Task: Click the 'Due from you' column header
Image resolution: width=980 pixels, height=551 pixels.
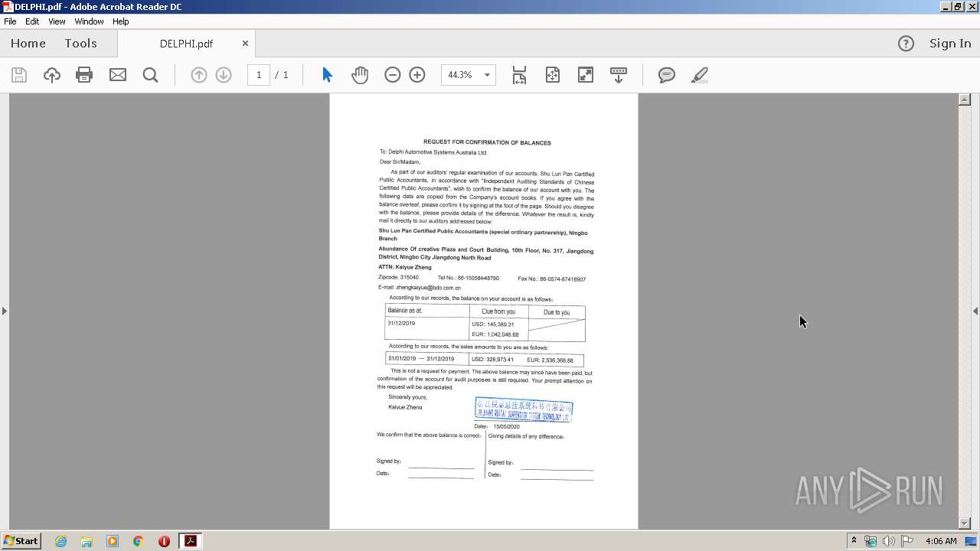Action: pyautogui.click(x=498, y=311)
